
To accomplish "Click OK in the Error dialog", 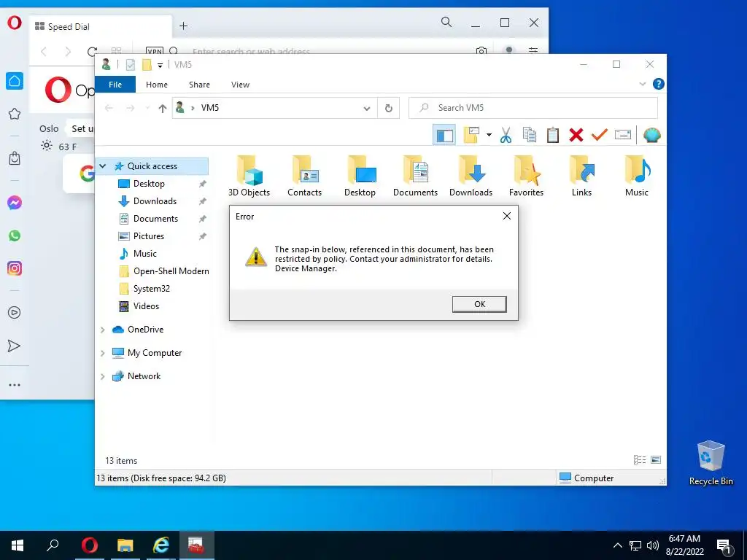I will click(x=479, y=304).
